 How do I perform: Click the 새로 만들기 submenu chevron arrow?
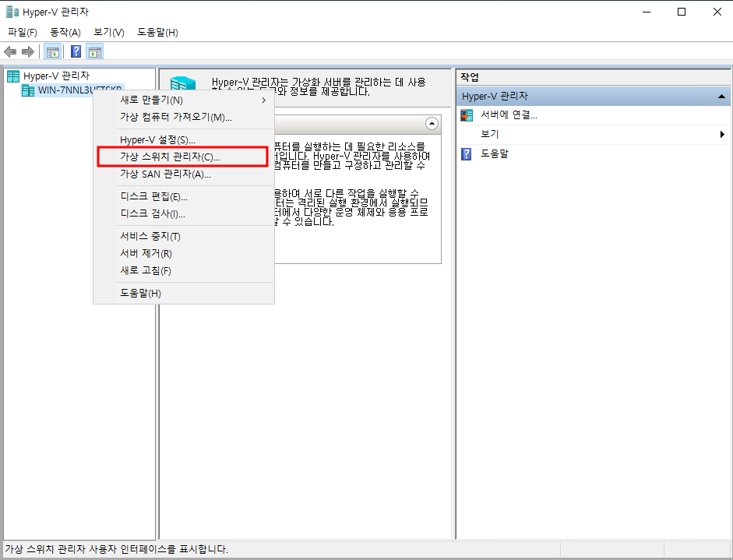point(263,100)
